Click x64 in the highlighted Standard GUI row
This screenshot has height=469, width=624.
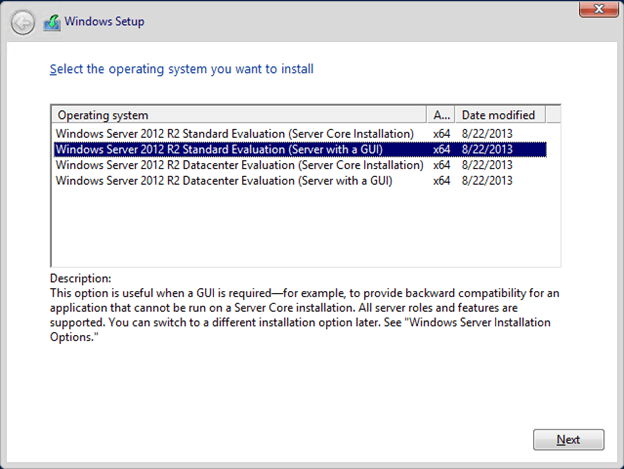[442, 149]
